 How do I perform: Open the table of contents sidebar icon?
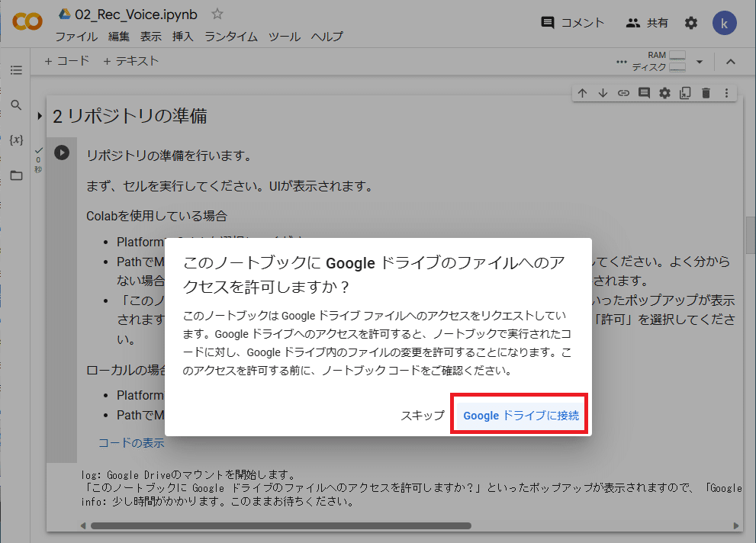[x=16, y=70]
